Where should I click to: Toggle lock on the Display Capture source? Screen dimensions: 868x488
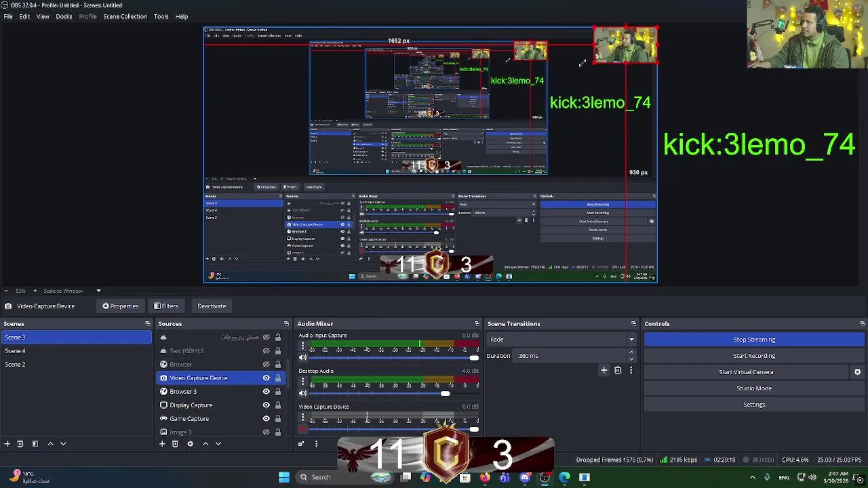coord(277,405)
